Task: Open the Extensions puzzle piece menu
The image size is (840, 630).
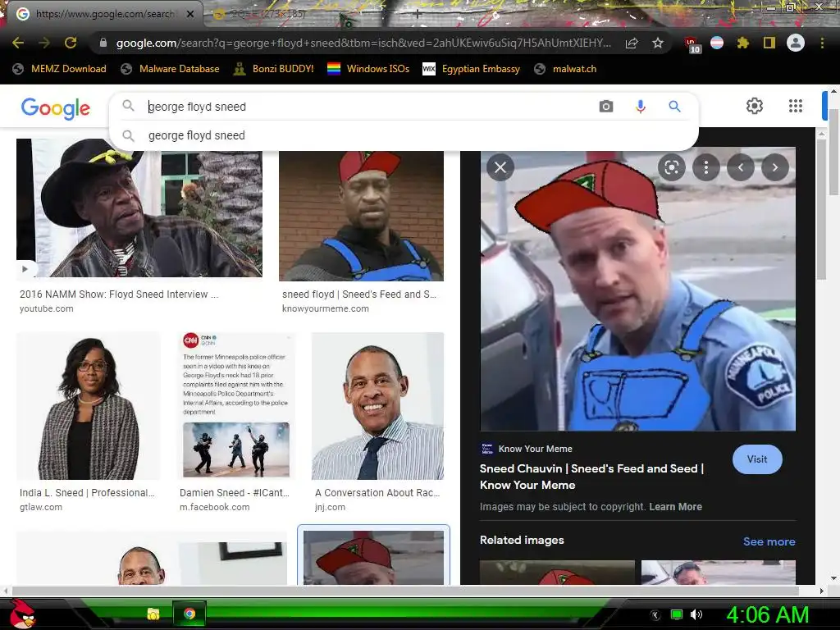Action: coord(742,43)
